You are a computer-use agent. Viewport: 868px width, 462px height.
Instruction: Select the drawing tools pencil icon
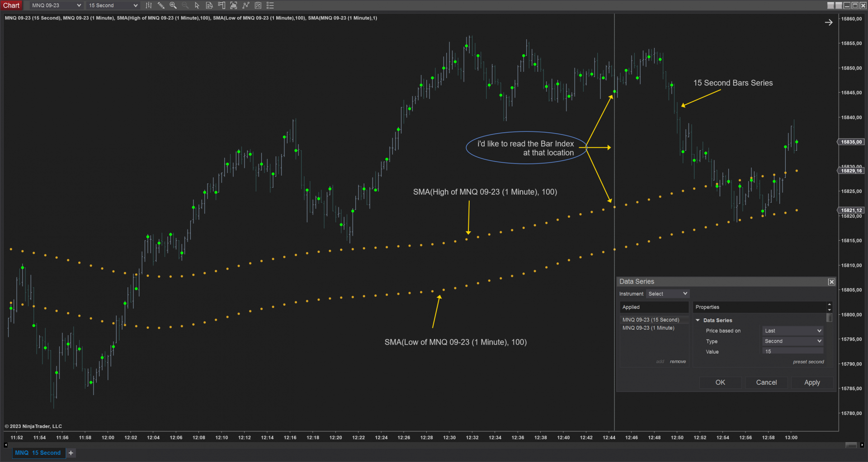(x=161, y=5)
